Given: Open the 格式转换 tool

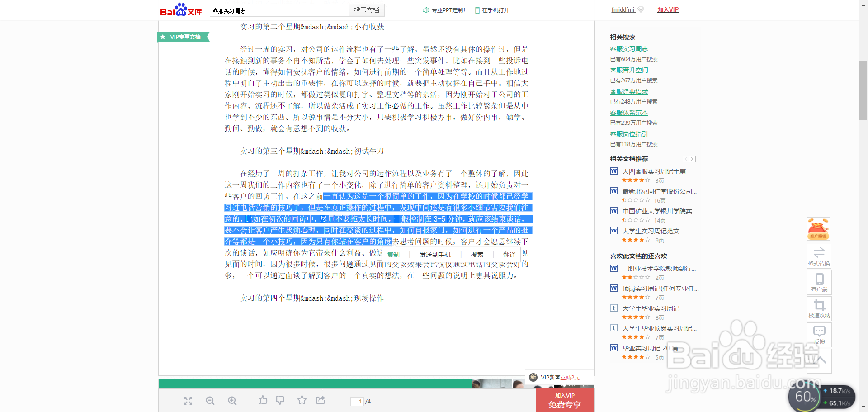Looking at the screenshot, I should (819, 256).
